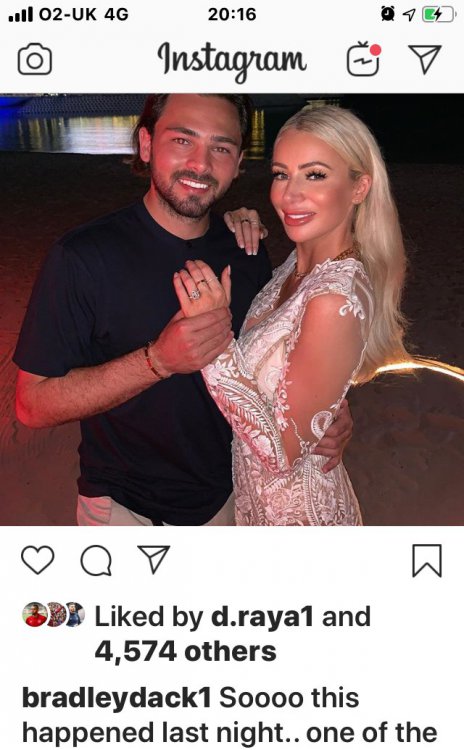View the 4,574 others who liked

(186, 651)
